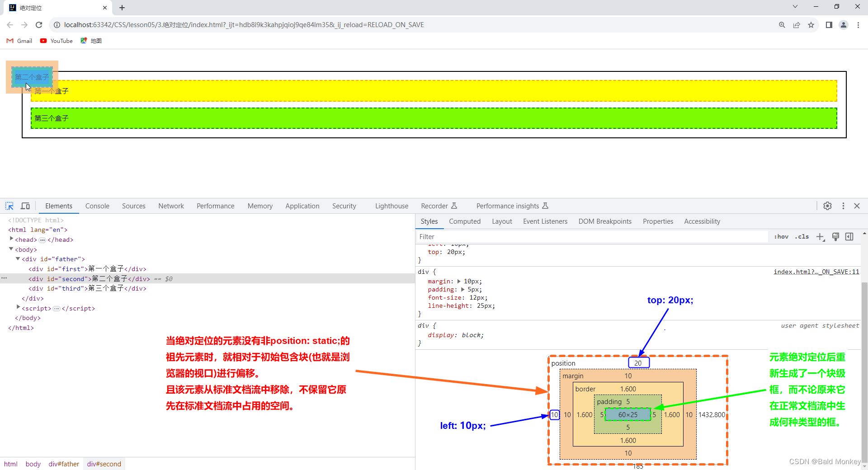
Task: Collapse div#father node
Action: point(18,259)
